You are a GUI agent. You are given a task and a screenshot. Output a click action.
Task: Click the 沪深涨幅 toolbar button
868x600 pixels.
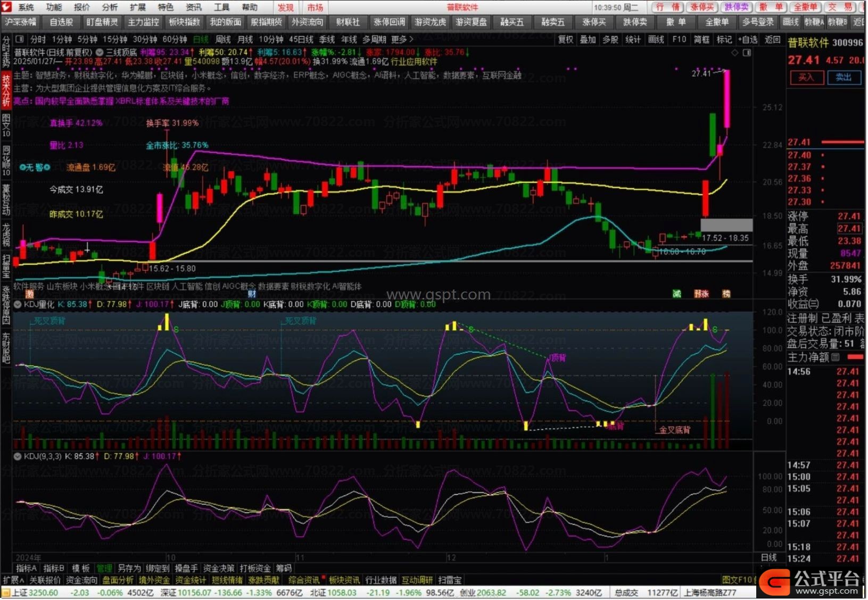point(20,22)
